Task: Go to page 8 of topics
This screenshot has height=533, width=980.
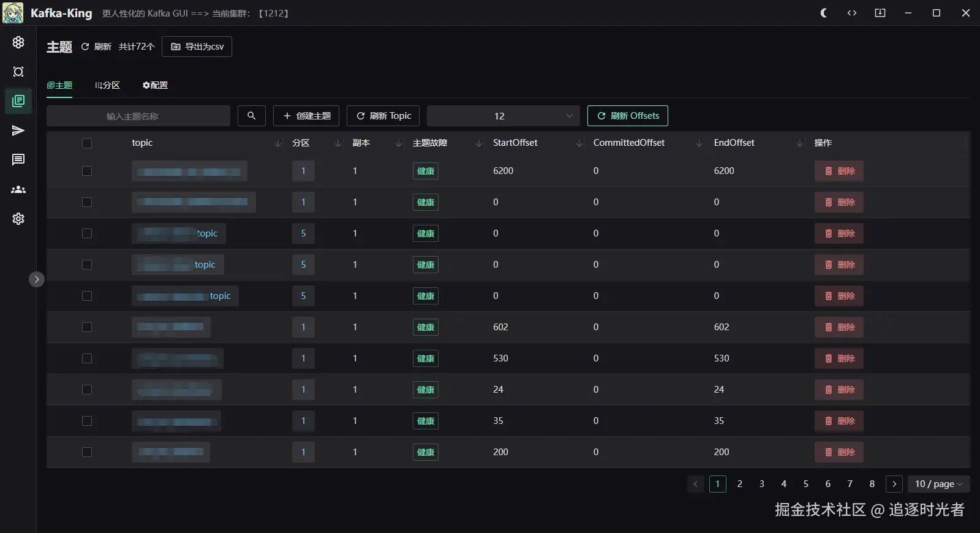Action: point(872,484)
